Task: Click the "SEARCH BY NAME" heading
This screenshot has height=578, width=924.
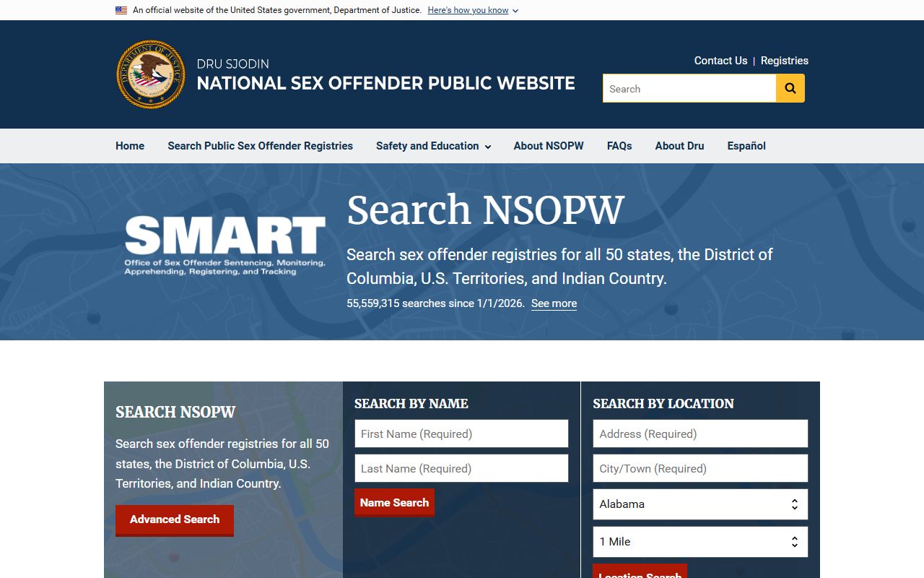Action: coord(411,404)
